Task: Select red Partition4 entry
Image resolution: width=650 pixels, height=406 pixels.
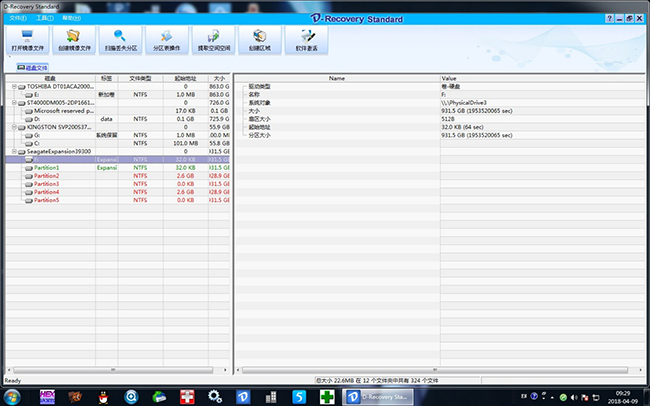Action: click(x=46, y=192)
